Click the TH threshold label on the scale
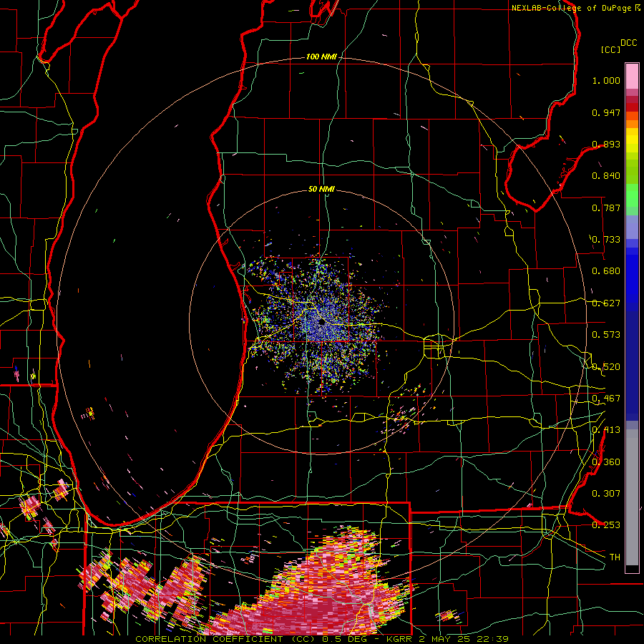The width and height of the screenshot is (644, 644). [615, 557]
